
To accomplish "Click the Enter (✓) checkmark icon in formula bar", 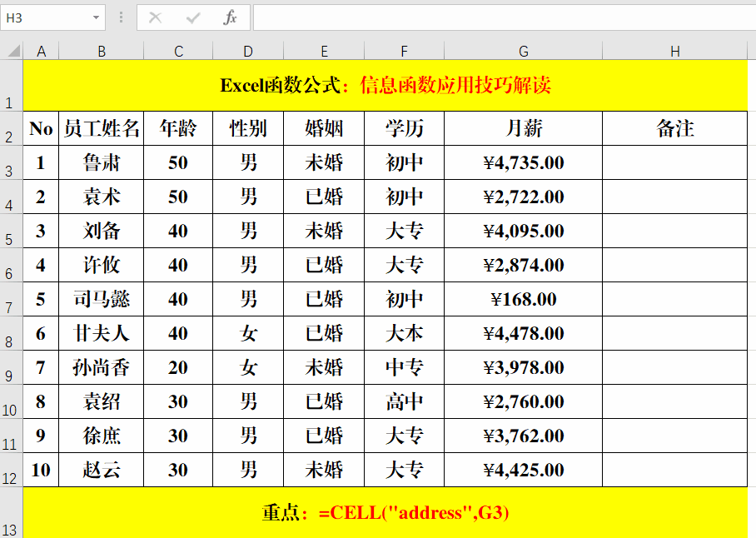I will (x=194, y=18).
